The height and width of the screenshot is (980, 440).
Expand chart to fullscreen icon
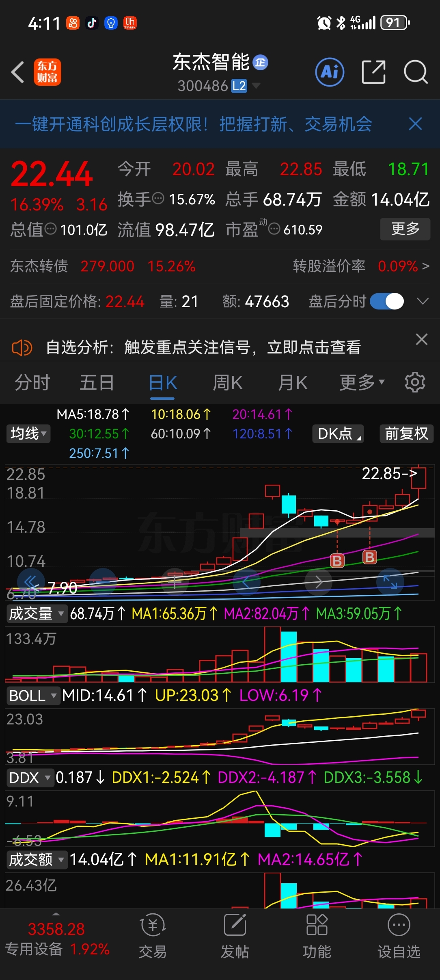[x=390, y=582]
